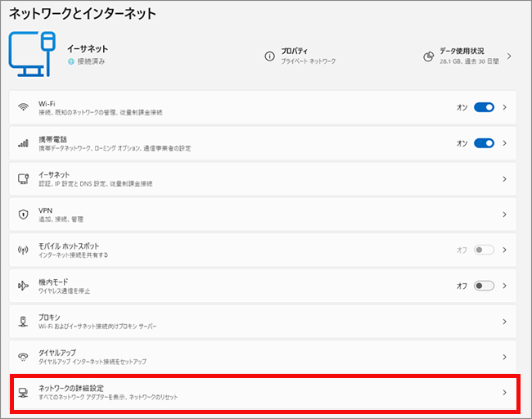This screenshot has width=532, height=419.
Task: Click the cellular signal bars icon
Action: (x=23, y=143)
